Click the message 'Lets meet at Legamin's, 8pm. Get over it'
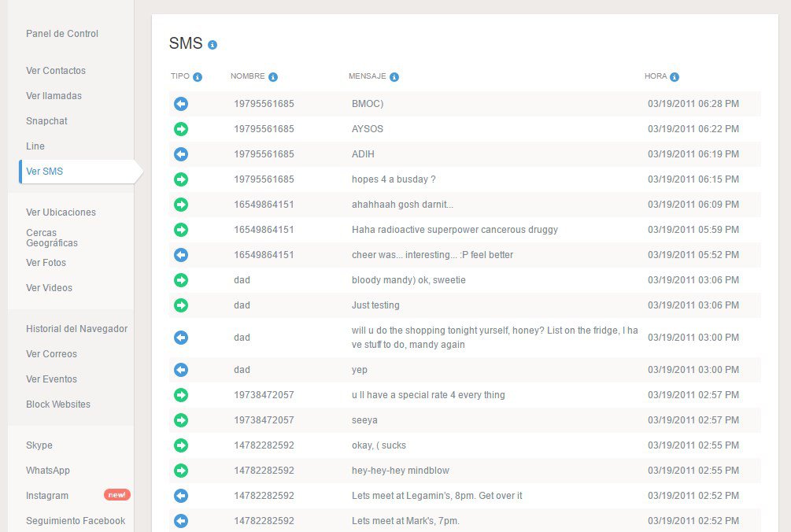 (x=437, y=497)
